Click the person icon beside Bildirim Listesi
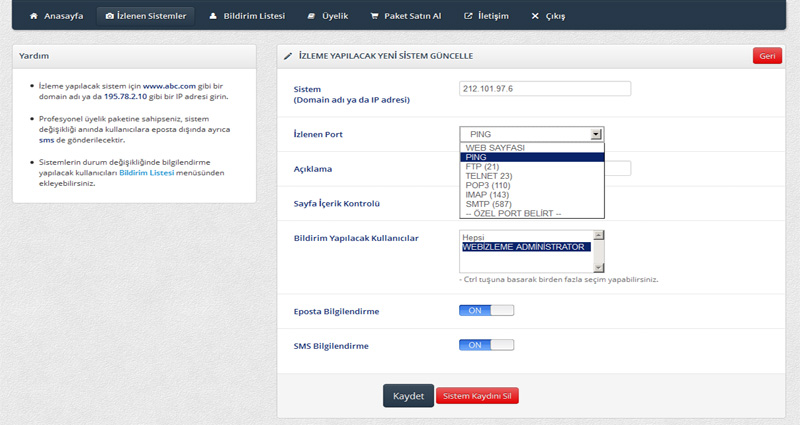The height and width of the screenshot is (425, 800). click(213, 17)
